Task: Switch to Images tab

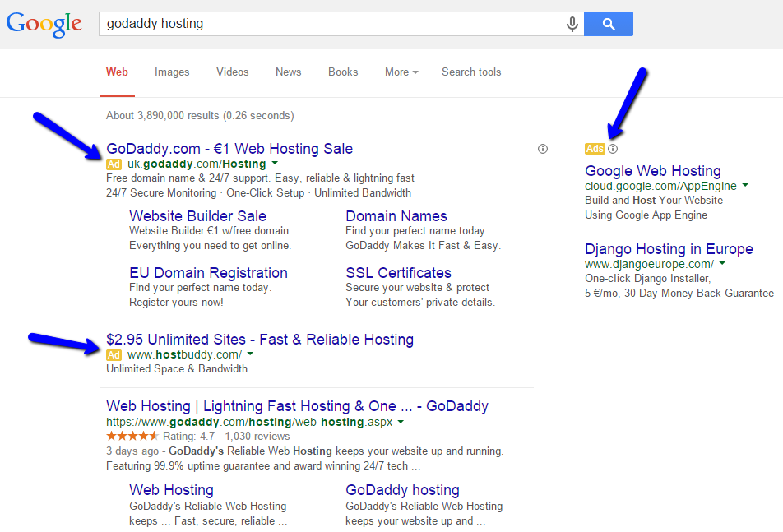Action: (172, 72)
